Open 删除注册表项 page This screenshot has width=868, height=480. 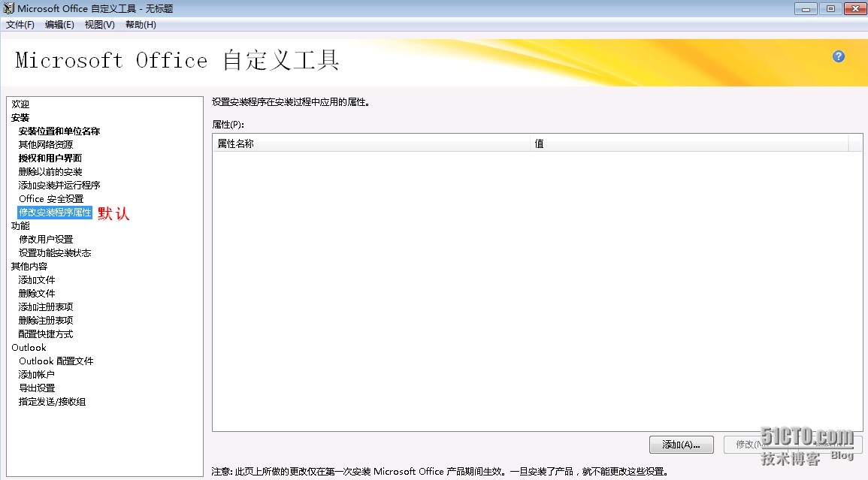[46, 321]
